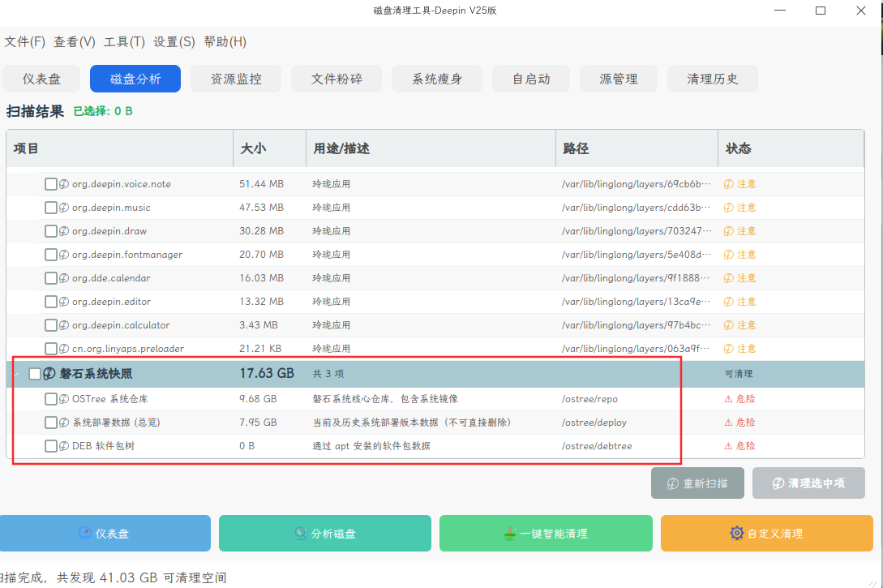Viewport: 883px width, 588px height.
Task: Click the 状态 column header
Action: 791,148
